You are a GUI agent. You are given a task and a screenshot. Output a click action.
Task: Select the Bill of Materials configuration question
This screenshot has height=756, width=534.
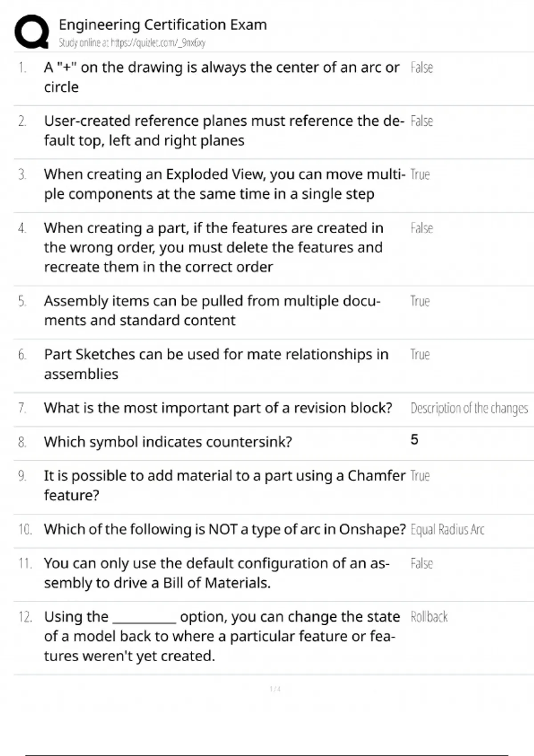pyautogui.click(x=216, y=573)
